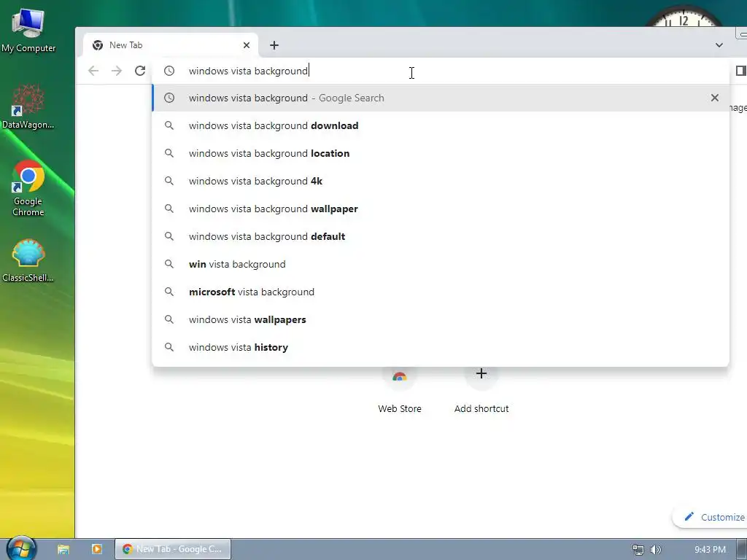Launch Google Chrome desktop shortcut
Viewport: 747px width, 560px height.
(28, 189)
